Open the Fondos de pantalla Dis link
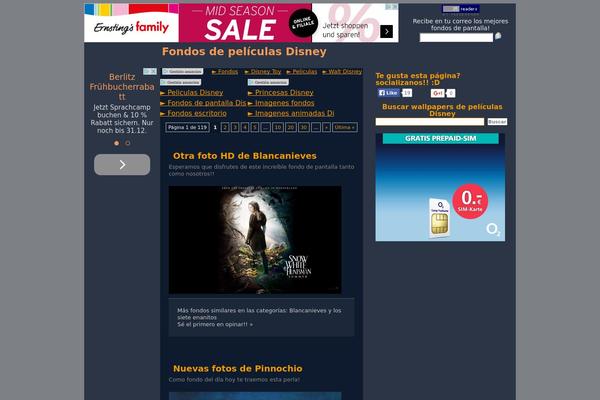Image resolution: width=600 pixels, height=400 pixels. coord(203,103)
